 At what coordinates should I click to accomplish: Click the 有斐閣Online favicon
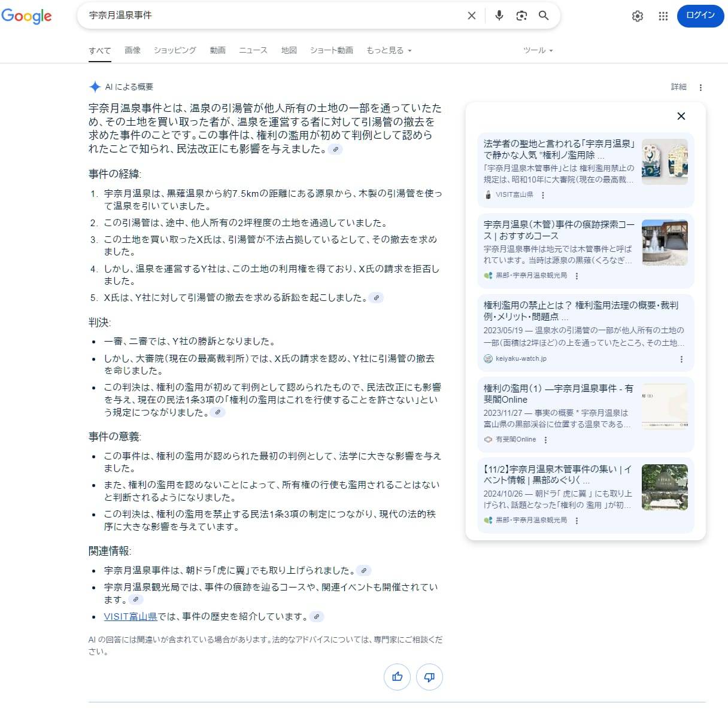[488, 440]
